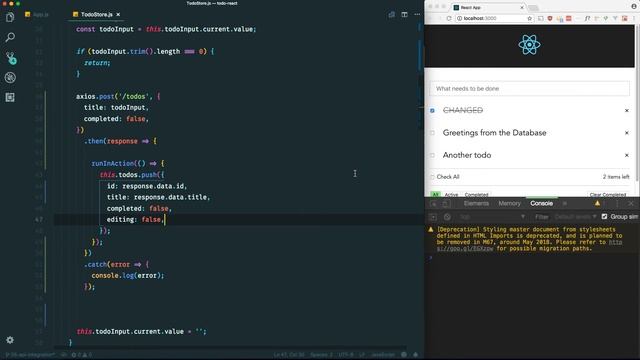
Task: Open the Extensions view in activity bar
Action: 10,97
